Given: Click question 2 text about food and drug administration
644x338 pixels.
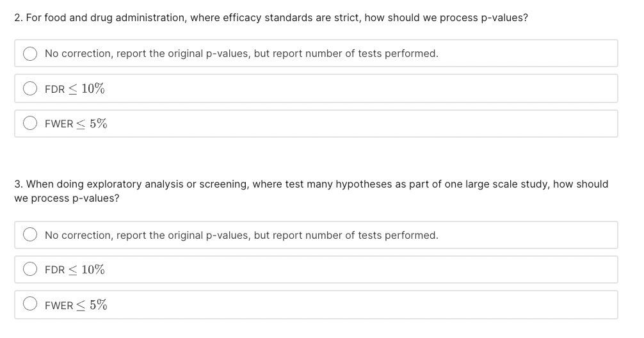Looking at the screenshot, I should click(x=271, y=18).
